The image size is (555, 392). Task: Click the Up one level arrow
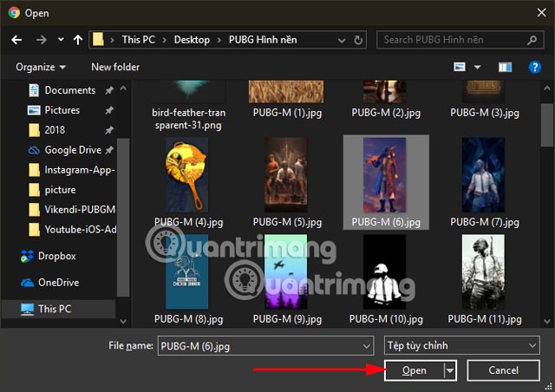click(x=79, y=40)
